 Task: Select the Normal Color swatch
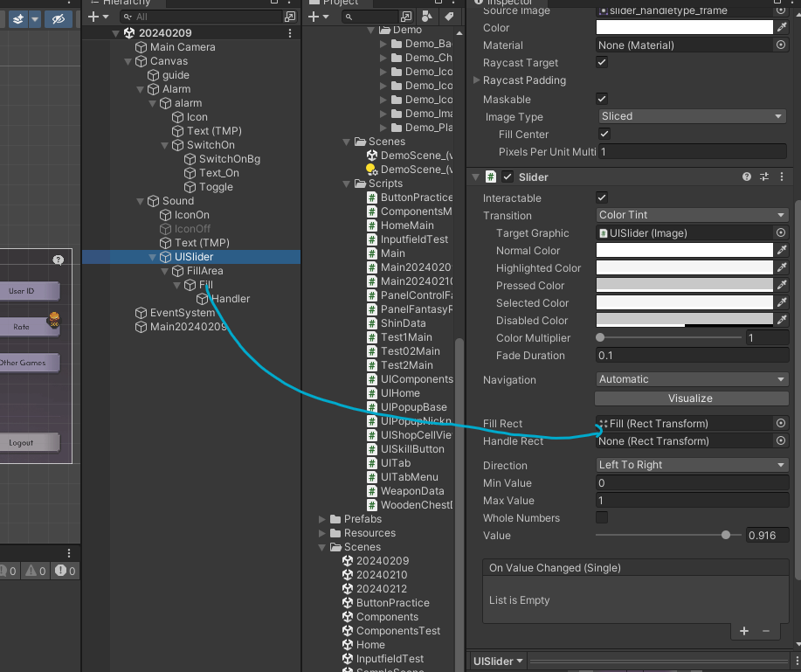tap(685, 250)
